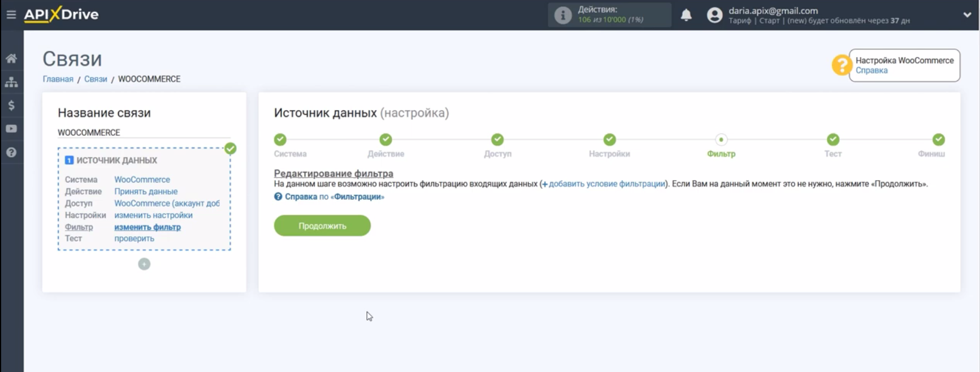Go to Главная breadcrumb

coord(58,79)
